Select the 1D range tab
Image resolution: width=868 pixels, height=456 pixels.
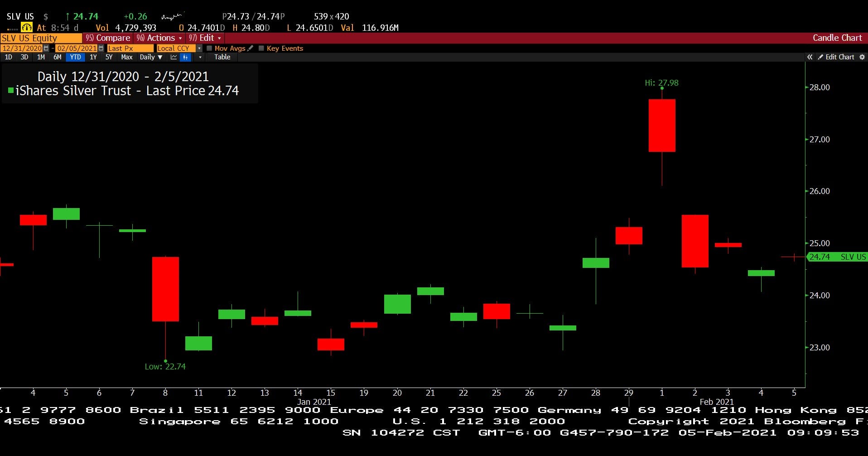click(9, 57)
